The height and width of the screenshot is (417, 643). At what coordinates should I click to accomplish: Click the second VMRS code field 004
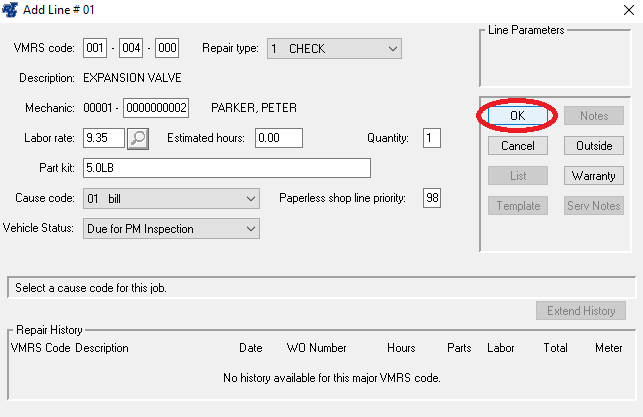click(131, 48)
